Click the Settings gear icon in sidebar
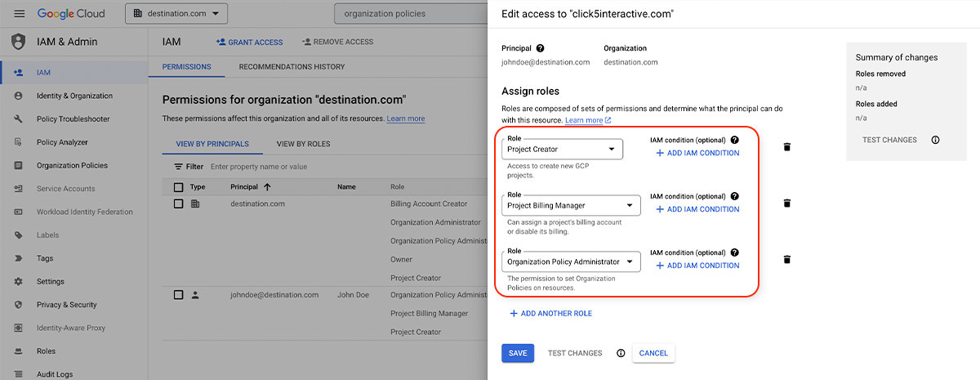Image resolution: width=980 pixels, height=380 pixels. [x=19, y=281]
